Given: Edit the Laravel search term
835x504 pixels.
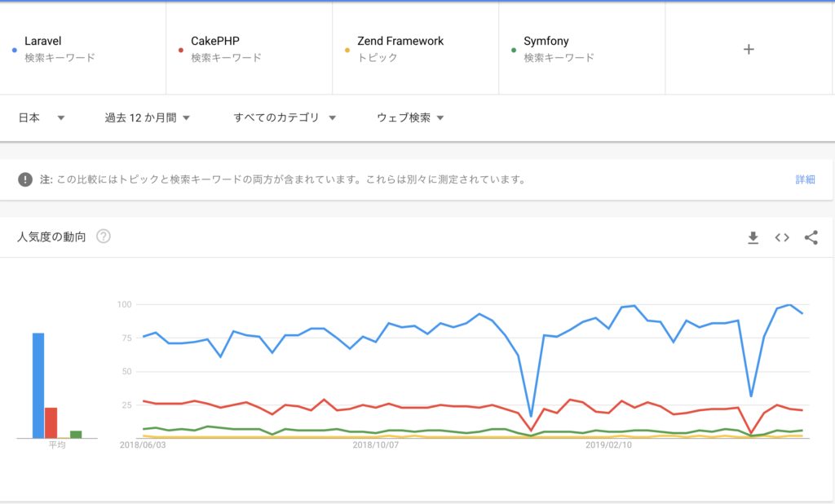Looking at the screenshot, I should click(42, 41).
